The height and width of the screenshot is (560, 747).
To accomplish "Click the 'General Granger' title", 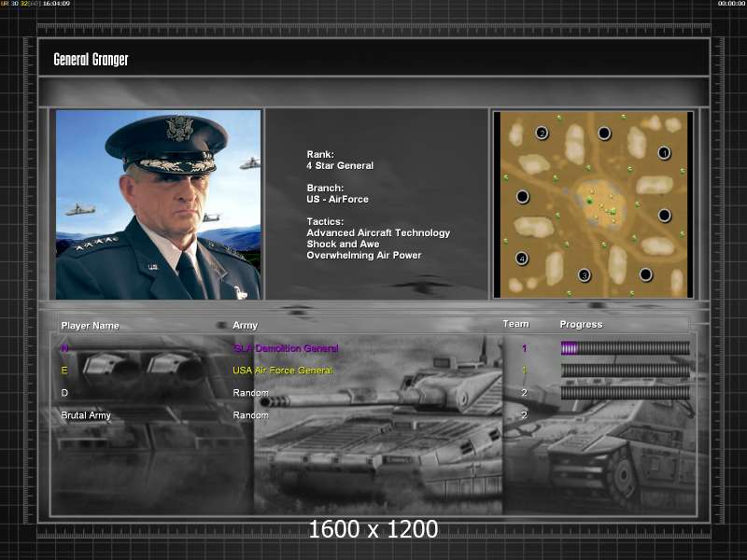I will coord(91,60).
